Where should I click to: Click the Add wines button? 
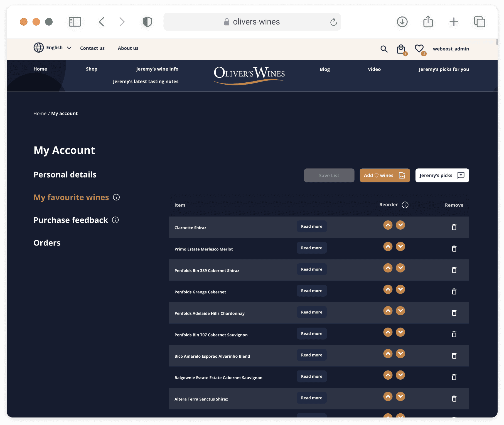(385, 175)
